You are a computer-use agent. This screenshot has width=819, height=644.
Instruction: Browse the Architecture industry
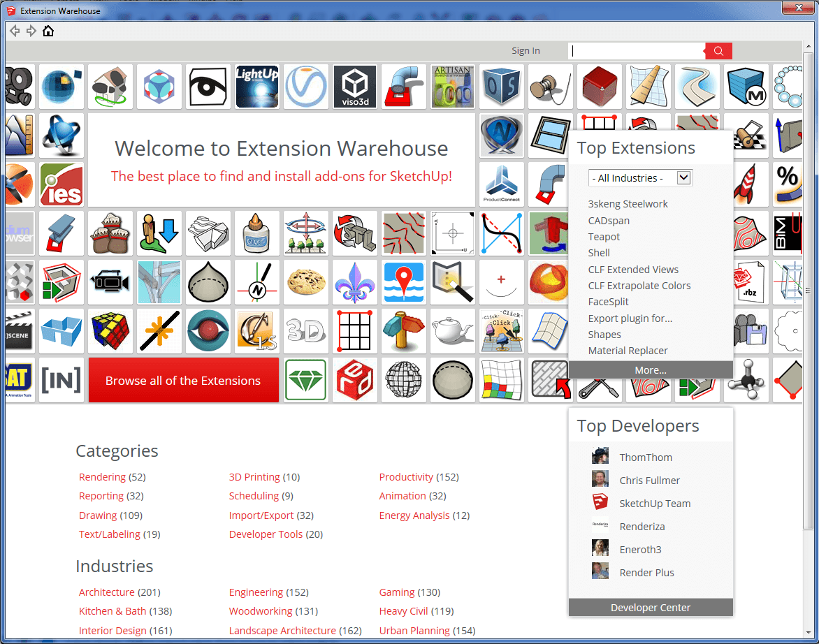(x=106, y=592)
